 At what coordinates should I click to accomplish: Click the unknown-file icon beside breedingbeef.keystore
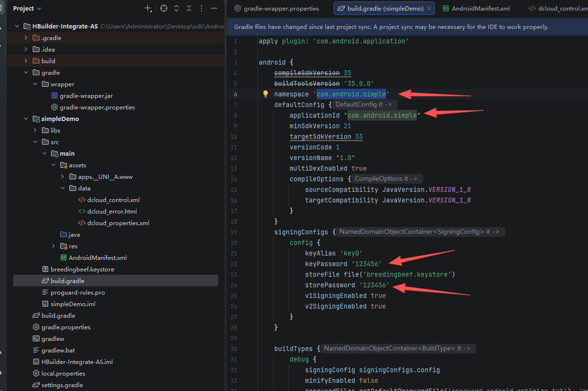tap(45, 269)
